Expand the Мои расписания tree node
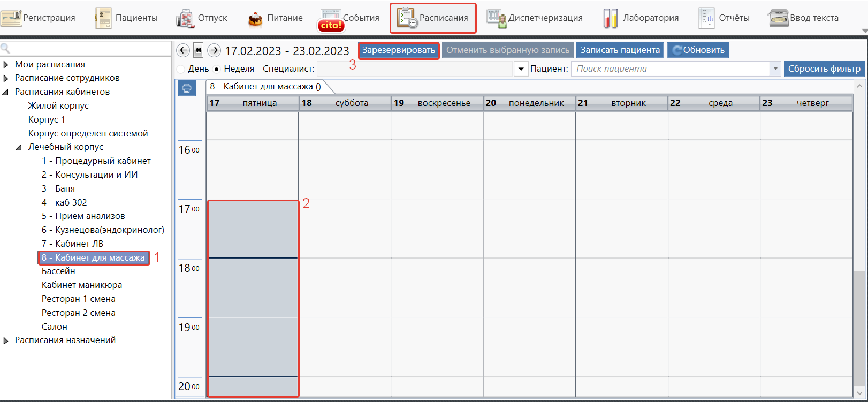The image size is (868, 402). point(6,65)
